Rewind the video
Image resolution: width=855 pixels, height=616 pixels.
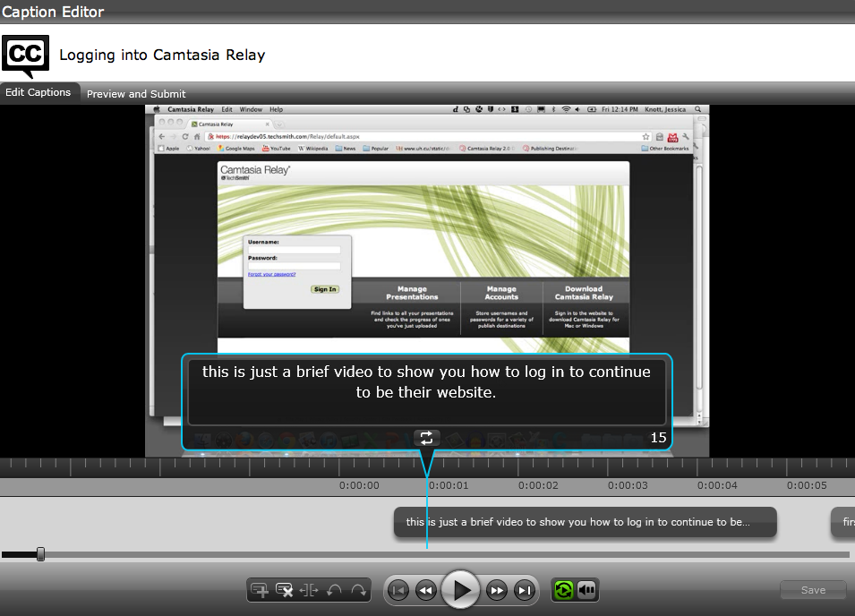426,590
